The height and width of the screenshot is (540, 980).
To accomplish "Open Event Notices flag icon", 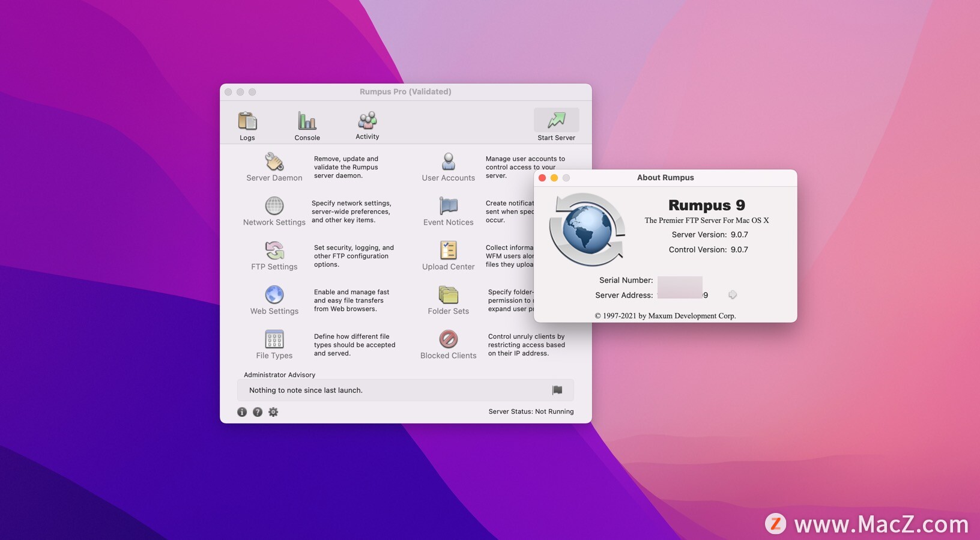I will click(x=449, y=206).
